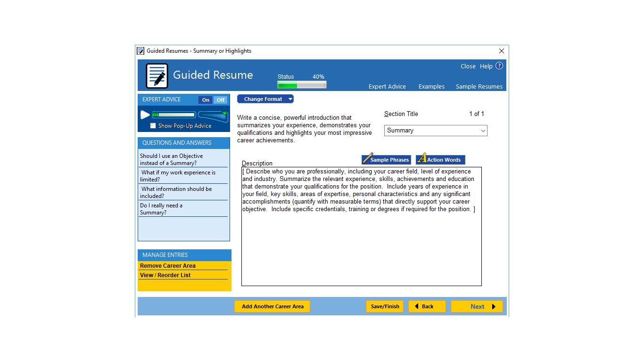Image resolution: width=644 pixels, height=362 pixels.
Task: Click the expert advice audio progress slider
Action: pyautogui.click(x=173, y=115)
